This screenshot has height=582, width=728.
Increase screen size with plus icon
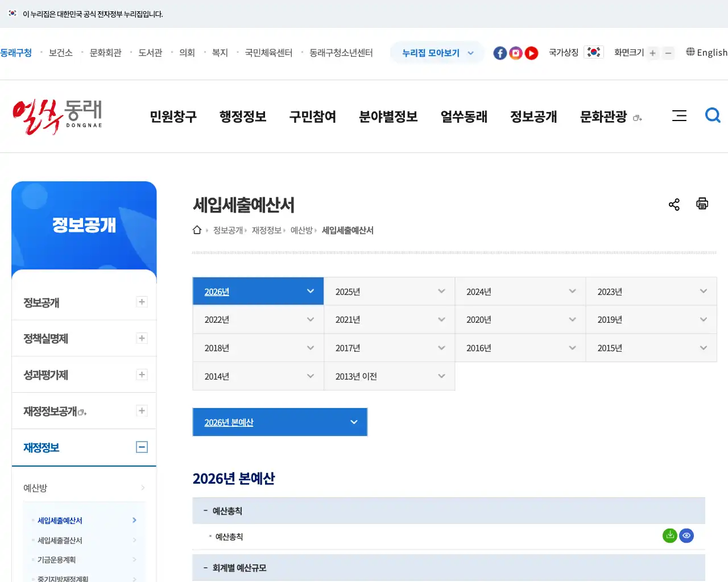click(652, 53)
